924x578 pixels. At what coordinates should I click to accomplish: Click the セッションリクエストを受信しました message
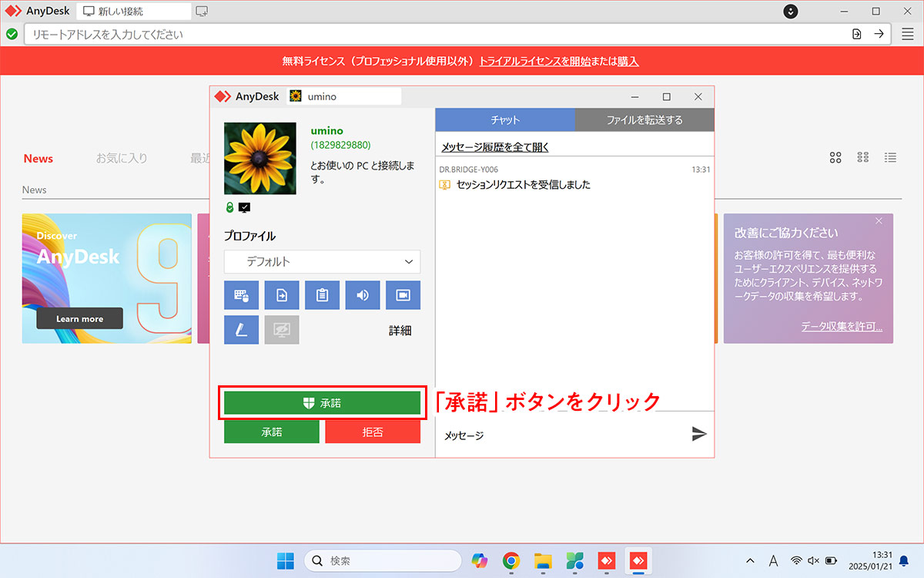tap(523, 185)
